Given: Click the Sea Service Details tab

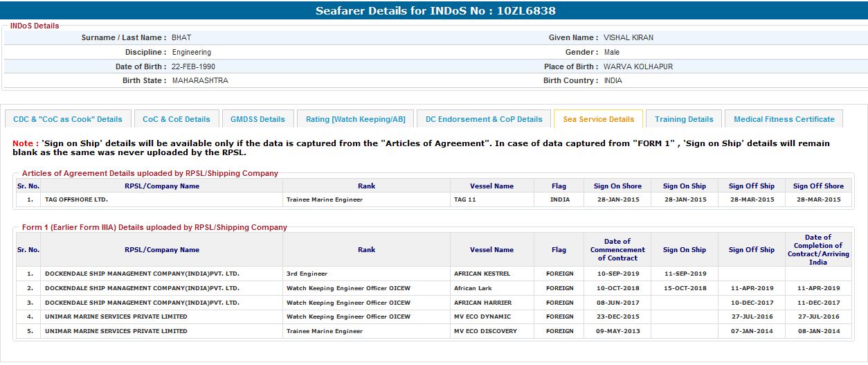Looking at the screenshot, I should (598, 119).
